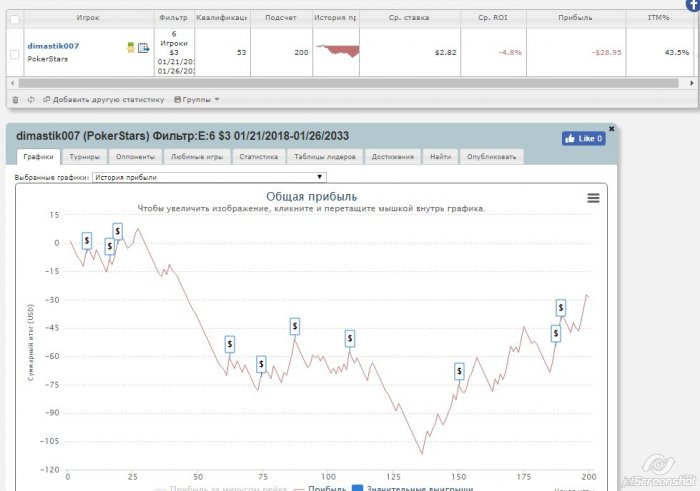700x491 pixels.
Task: Sort by the Ср. ROI column header
Action: point(493,18)
